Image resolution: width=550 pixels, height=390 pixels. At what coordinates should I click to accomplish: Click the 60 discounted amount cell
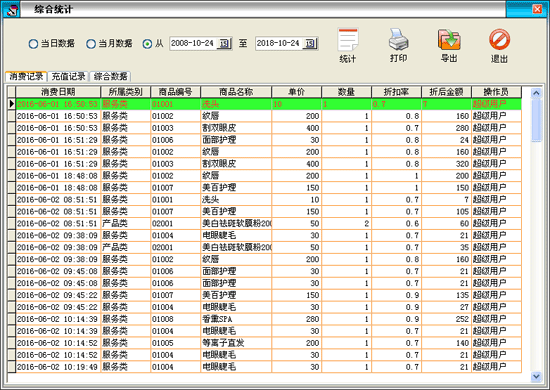[x=446, y=223]
